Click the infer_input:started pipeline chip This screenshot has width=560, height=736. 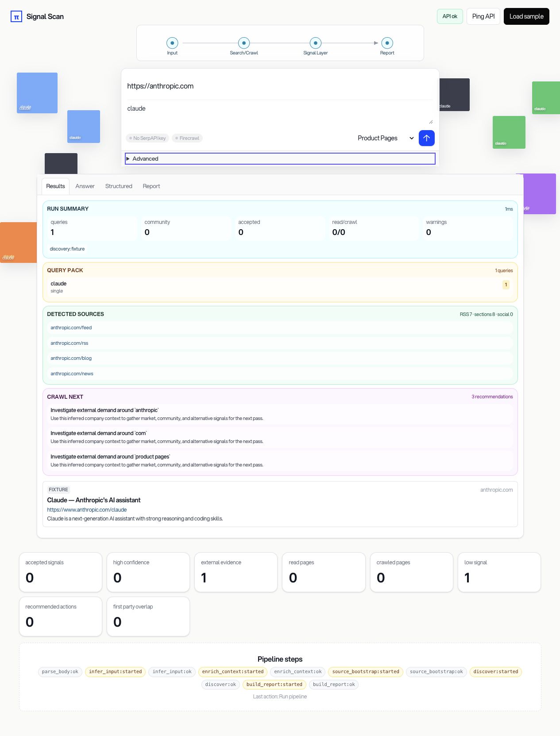(x=116, y=672)
